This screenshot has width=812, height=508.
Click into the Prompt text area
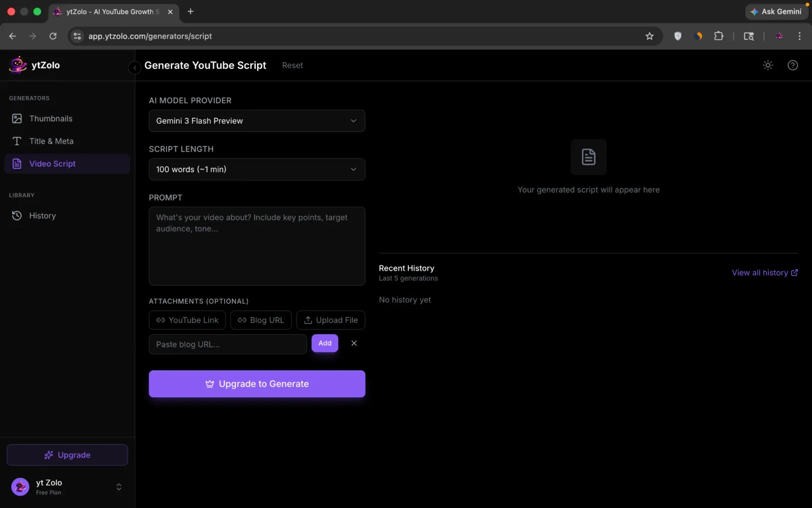point(257,246)
